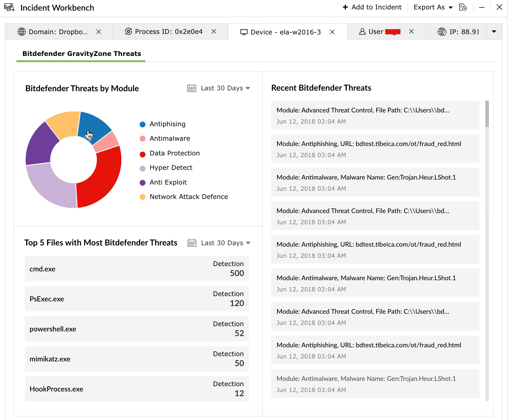
Task: Click the globe icon on the Domain tab
Action: pyautogui.click(x=22, y=32)
